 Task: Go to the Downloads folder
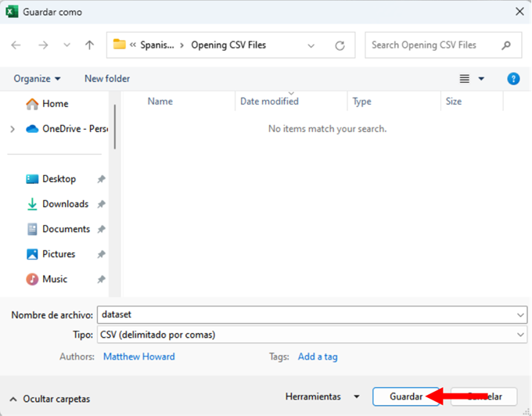(x=64, y=204)
